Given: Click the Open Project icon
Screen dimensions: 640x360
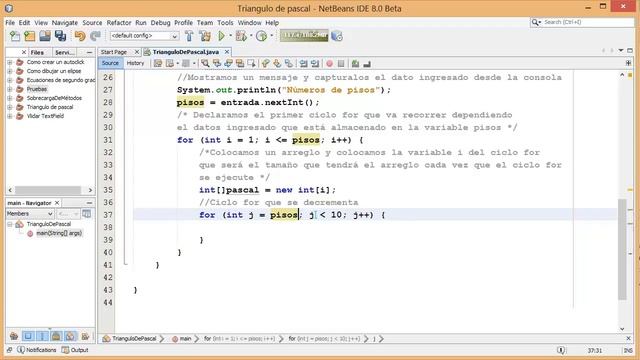Looking at the screenshot, I should click(45, 36).
